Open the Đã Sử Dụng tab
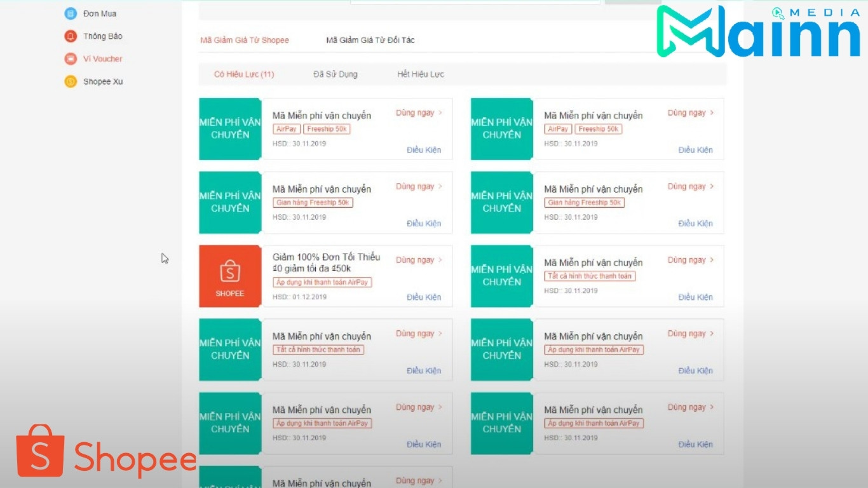Viewport: 868px width, 488px height. coord(337,74)
